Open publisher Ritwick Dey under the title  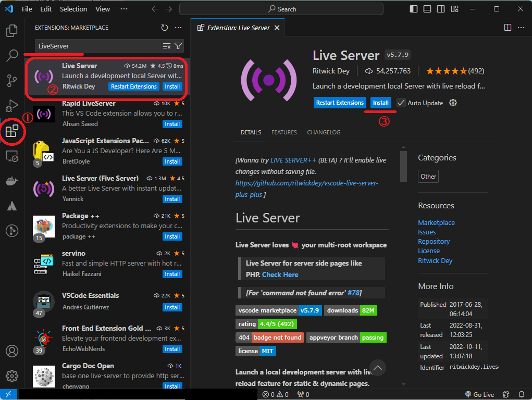coord(331,71)
